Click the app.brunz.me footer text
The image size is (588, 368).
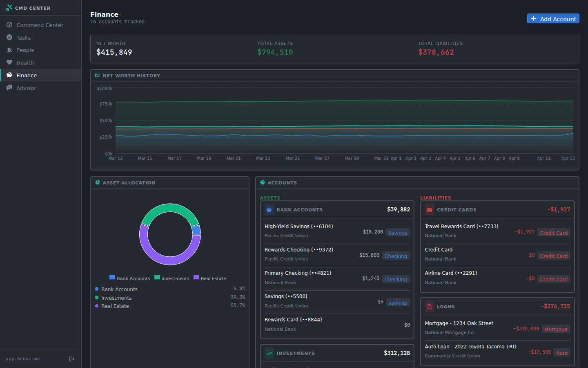coord(23,359)
